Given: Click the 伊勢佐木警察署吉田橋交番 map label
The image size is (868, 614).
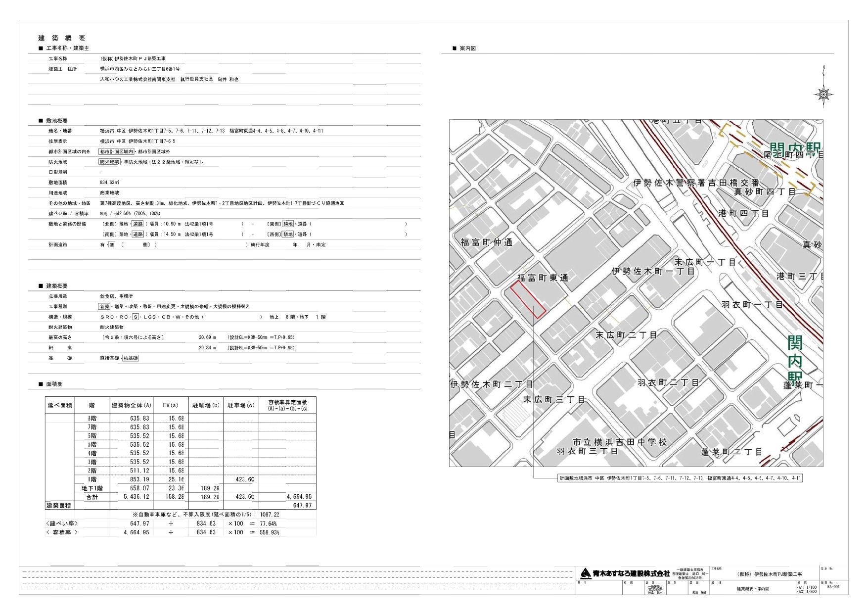Looking at the screenshot, I should (696, 183).
